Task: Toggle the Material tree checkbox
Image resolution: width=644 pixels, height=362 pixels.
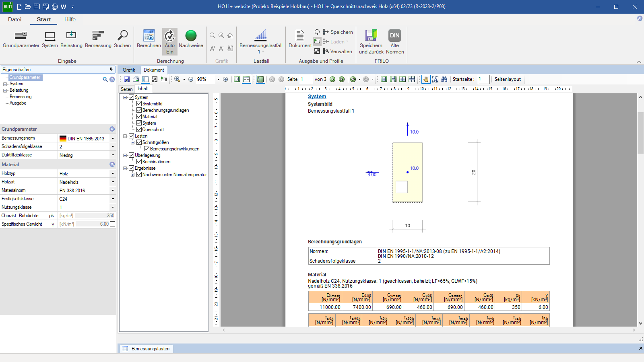Action: (139, 117)
